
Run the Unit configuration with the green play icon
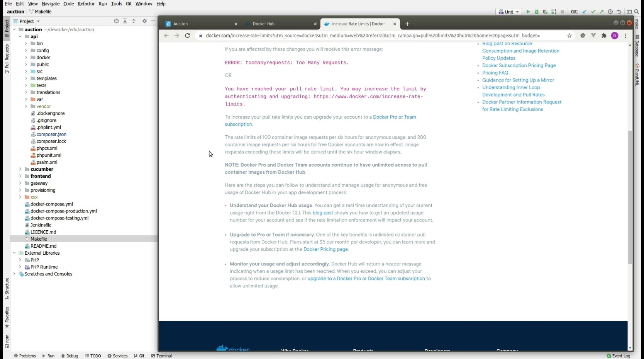(x=528, y=12)
